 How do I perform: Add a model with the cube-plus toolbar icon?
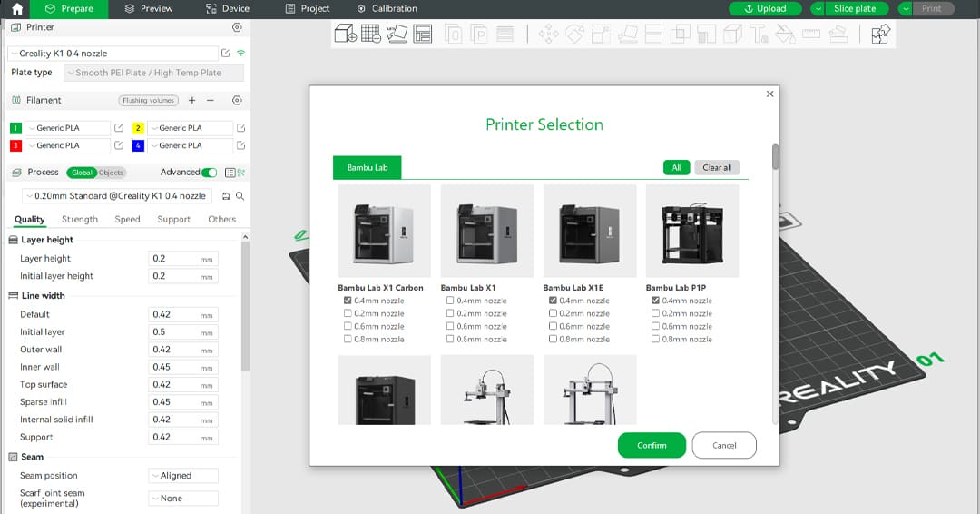click(345, 34)
